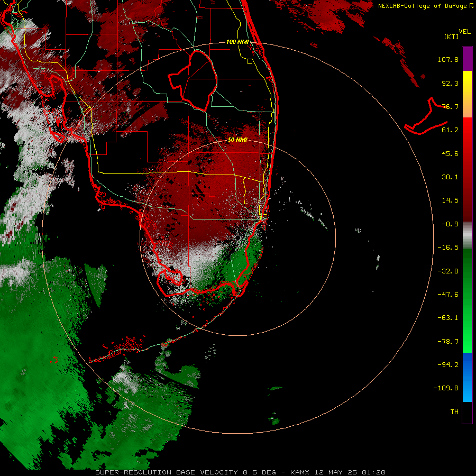Select the 14.5 legend value
Screen dimensions: 476x476
click(x=450, y=200)
